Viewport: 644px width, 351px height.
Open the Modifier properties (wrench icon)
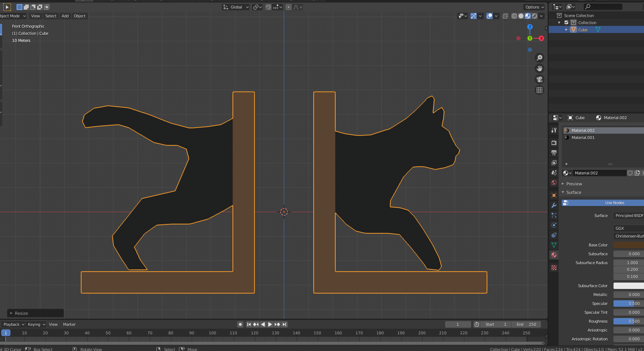[554, 205]
